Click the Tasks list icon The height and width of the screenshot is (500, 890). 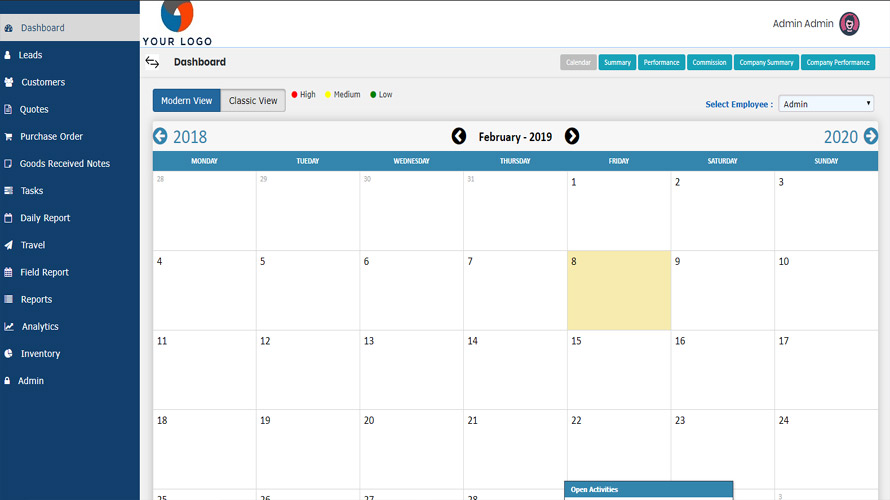(x=9, y=191)
